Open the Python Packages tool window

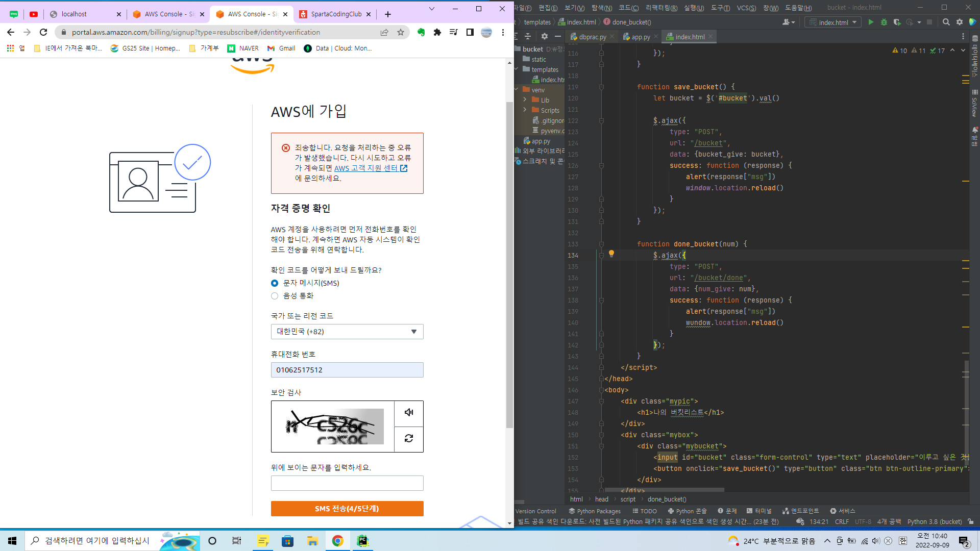click(x=595, y=511)
